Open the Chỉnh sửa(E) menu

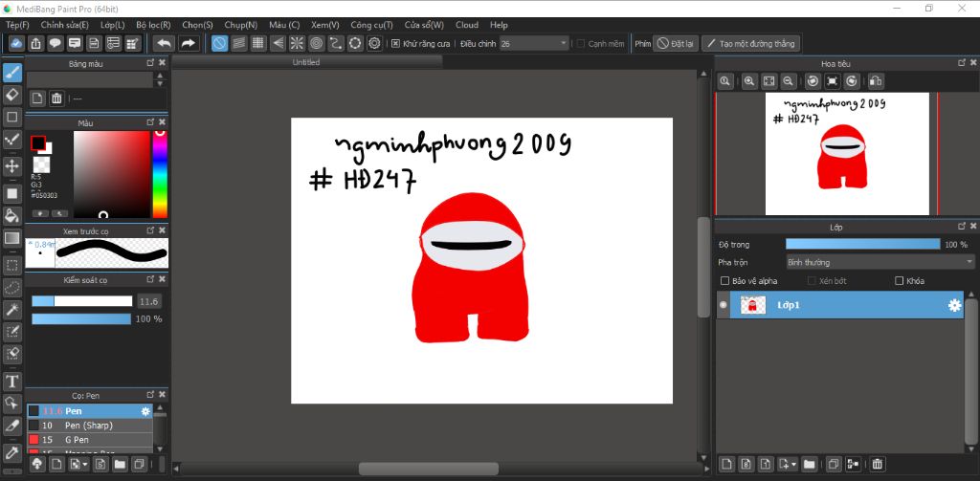click(64, 25)
